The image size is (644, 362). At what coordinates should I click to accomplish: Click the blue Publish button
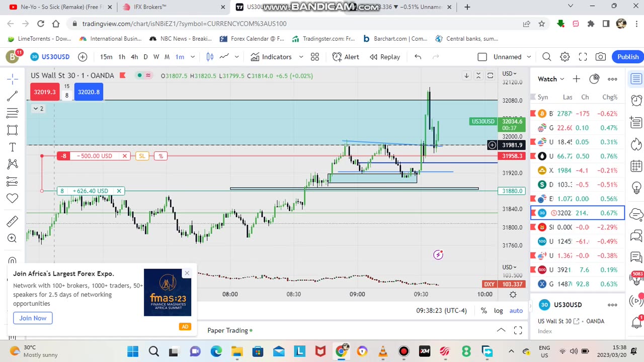(628, 57)
